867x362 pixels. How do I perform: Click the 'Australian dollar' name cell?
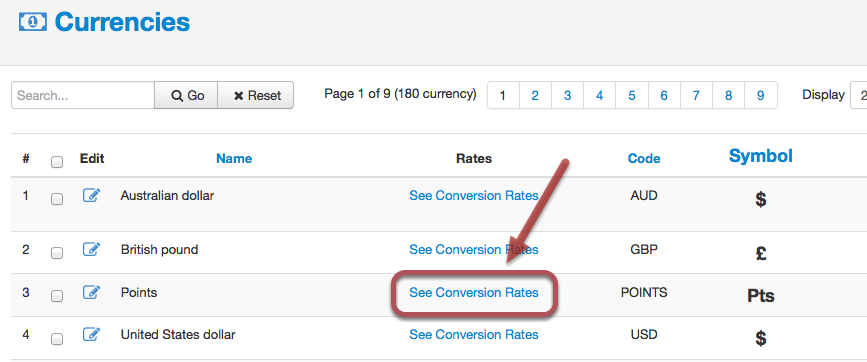tap(167, 196)
